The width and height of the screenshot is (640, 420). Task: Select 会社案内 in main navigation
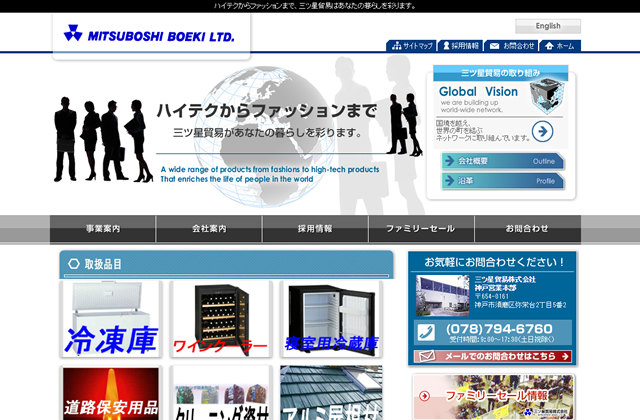coord(209,229)
